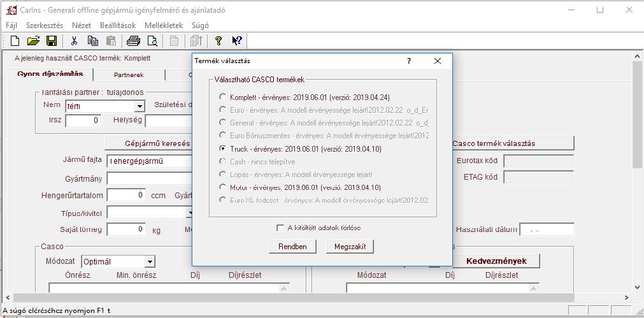
Task: Open the Szerkesztés menu
Action: tap(45, 25)
